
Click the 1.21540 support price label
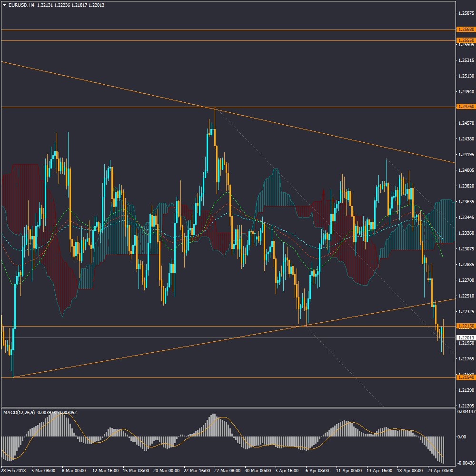coord(465,377)
